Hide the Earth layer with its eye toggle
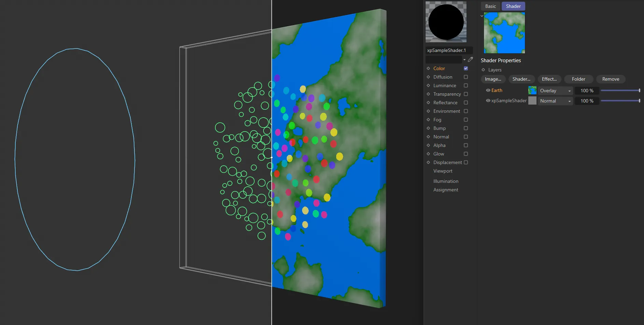The width and height of the screenshot is (644, 325). tap(488, 90)
